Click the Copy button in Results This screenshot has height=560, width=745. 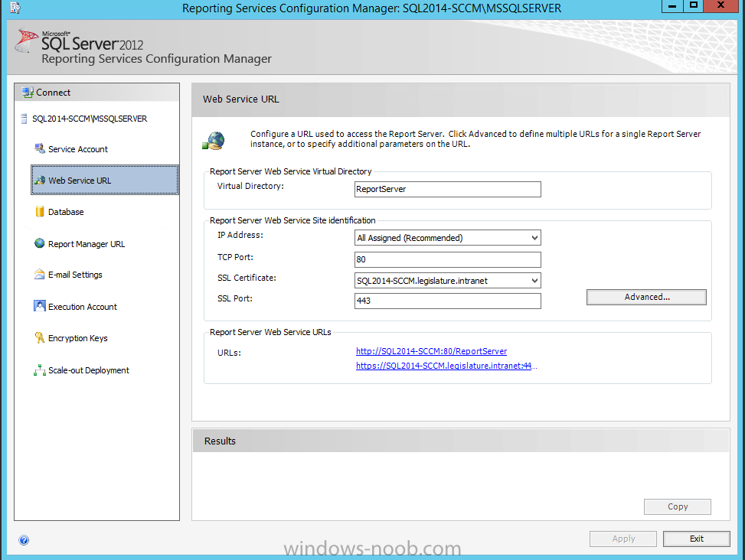click(x=678, y=507)
